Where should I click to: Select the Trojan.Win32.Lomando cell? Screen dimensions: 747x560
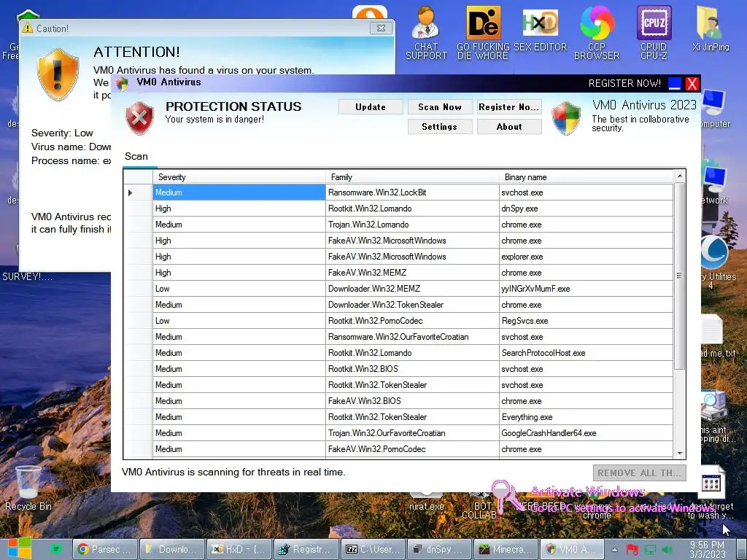tap(412, 225)
